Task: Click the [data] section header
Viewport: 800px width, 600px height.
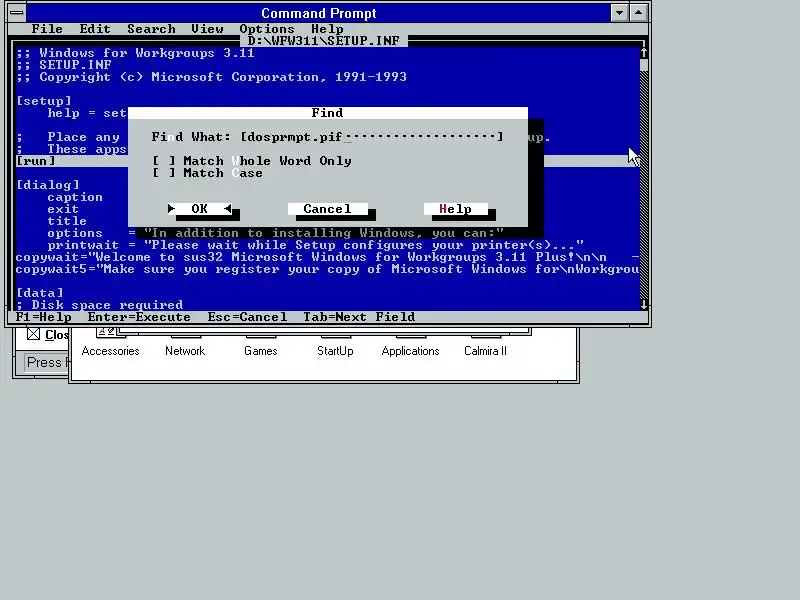Action: tap(39, 293)
